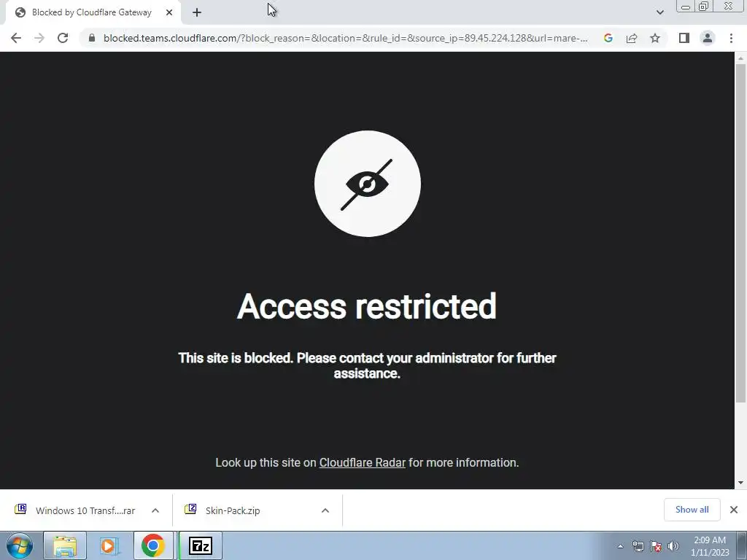
Task: Click the Google icon in address bar
Action: [608, 38]
